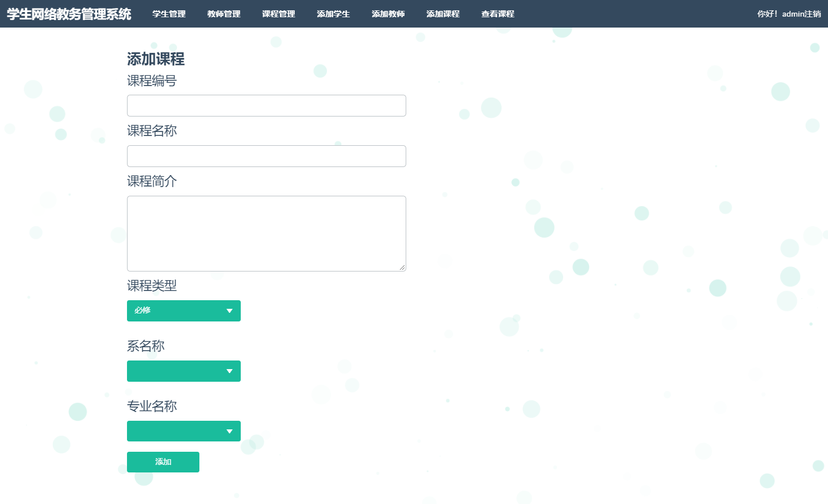Click the 专业名称 field label
Image resolution: width=828 pixels, height=504 pixels.
(x=152, y=406)
